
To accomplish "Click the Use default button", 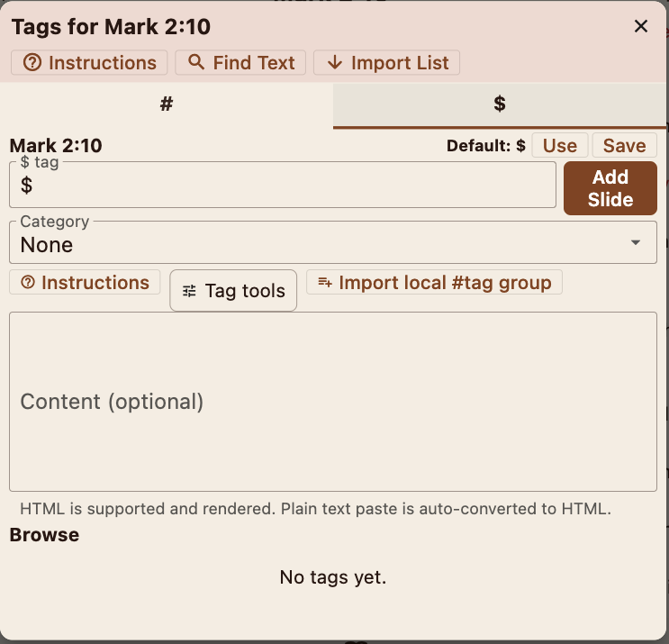I will [560, 146].
